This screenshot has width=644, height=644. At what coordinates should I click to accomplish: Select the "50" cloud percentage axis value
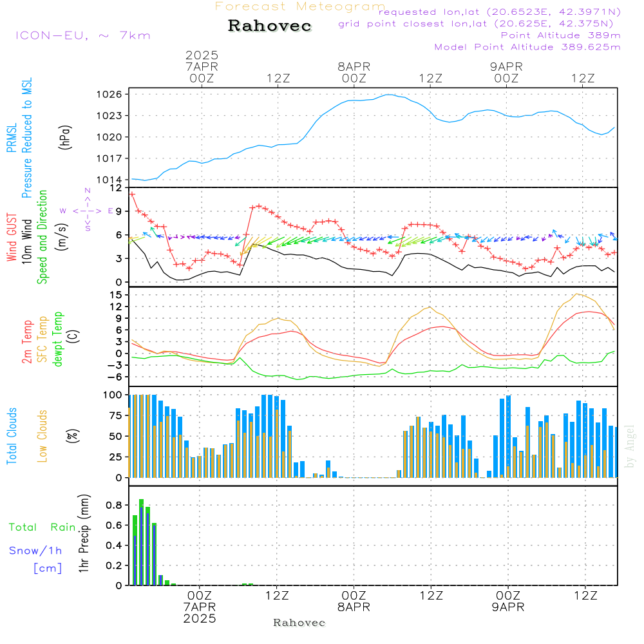116,437
